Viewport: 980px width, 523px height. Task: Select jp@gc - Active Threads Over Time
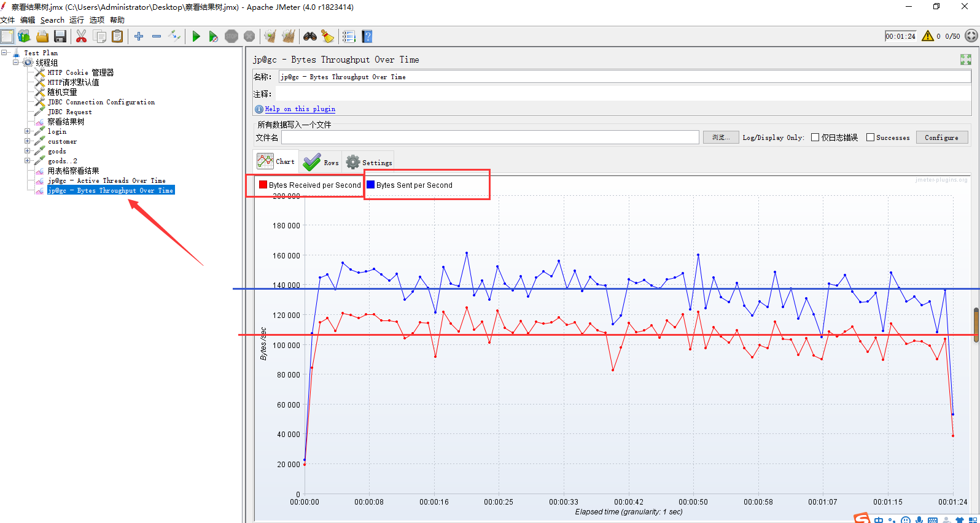pos(107,180)
